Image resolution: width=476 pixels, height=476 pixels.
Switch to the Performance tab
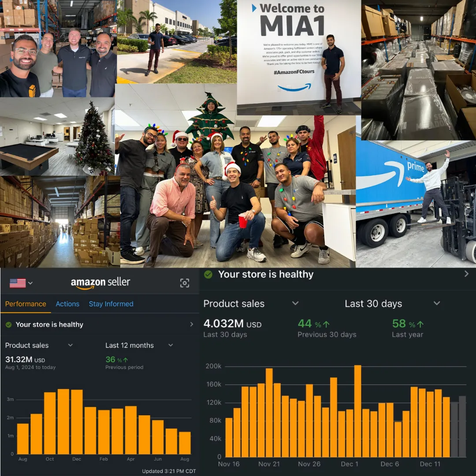(x=26, y=304)
